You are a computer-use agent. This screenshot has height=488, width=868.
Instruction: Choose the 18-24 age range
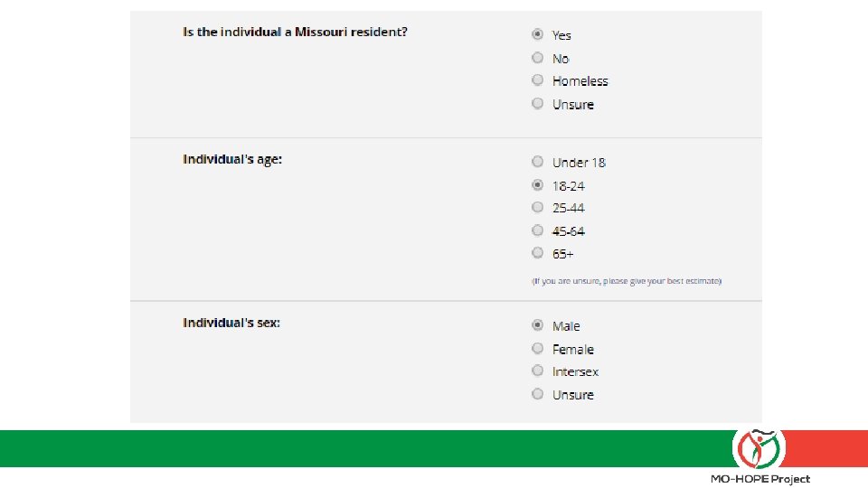(537, 185)
